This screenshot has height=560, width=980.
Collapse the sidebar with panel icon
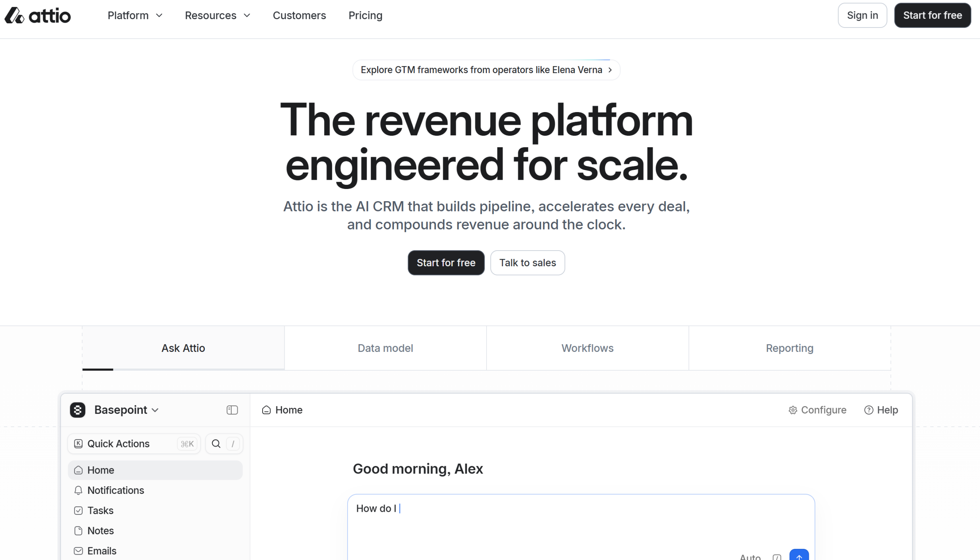pos(232,410)
